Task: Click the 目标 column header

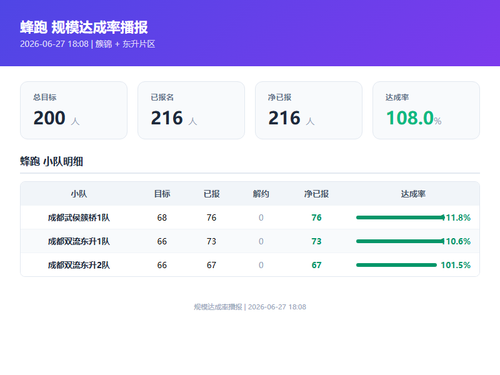Action: tap(162, 194)
